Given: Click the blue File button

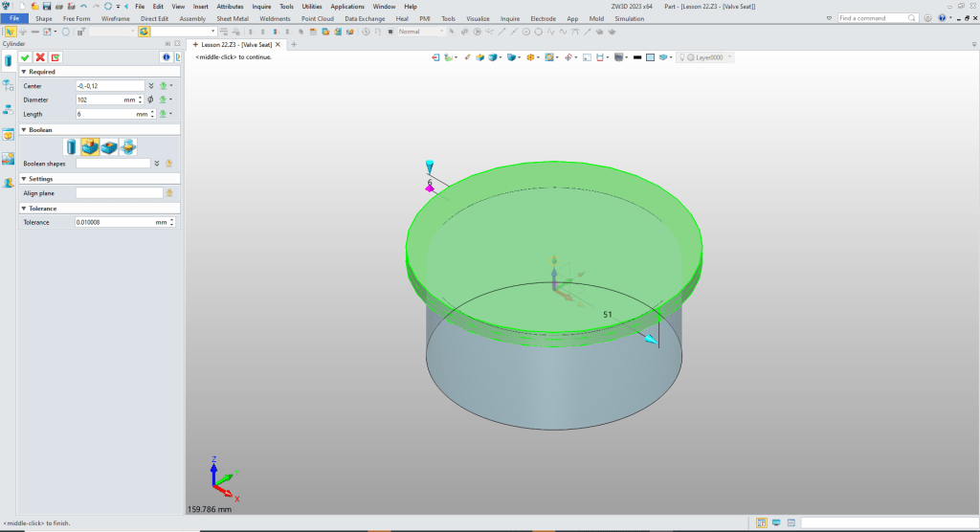Looking at the screenshot, I should tap(15, 18).
